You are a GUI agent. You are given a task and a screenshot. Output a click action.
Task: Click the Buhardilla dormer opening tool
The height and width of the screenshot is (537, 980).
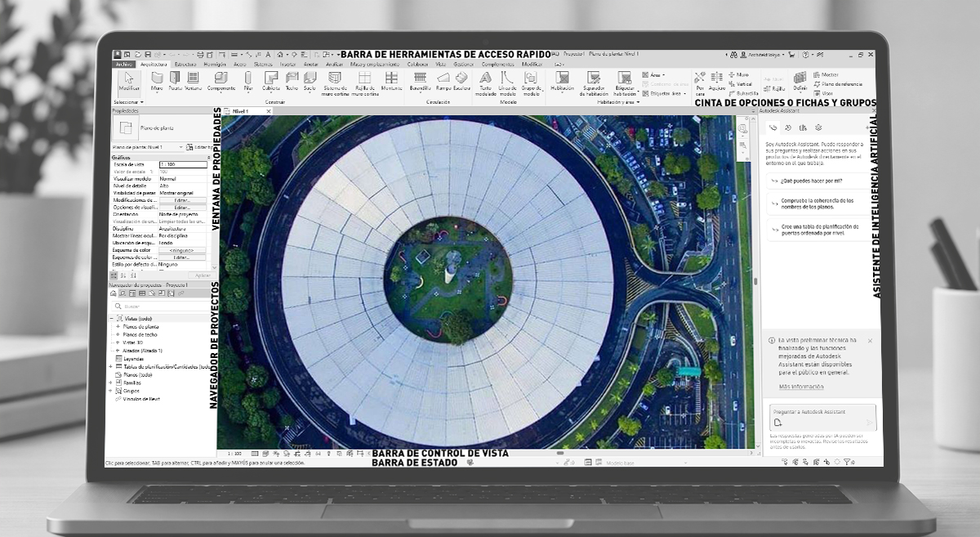tap(743, 93)
